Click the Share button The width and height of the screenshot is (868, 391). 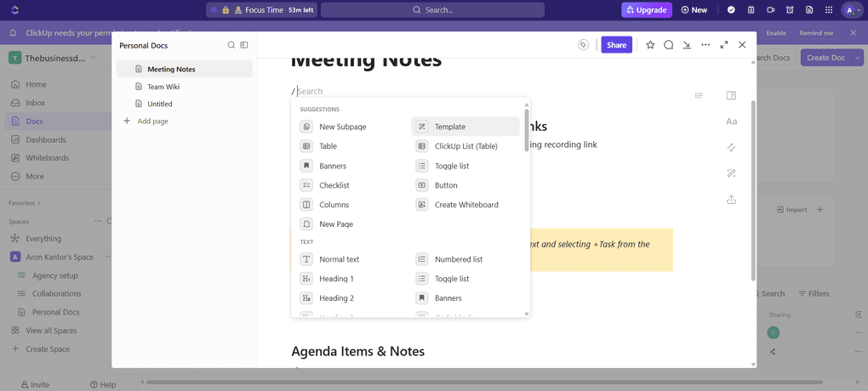coord(617,45)
